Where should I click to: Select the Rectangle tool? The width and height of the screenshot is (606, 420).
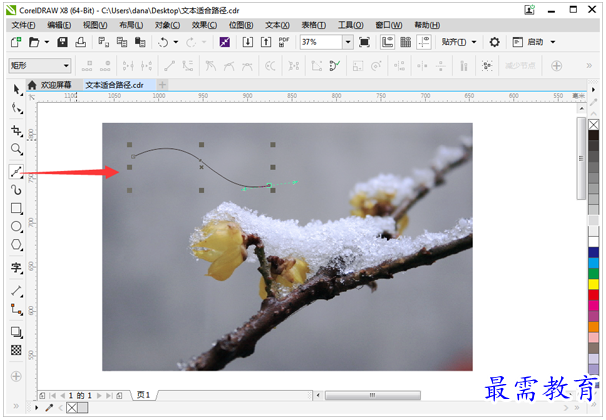click(x=16, y=209)
